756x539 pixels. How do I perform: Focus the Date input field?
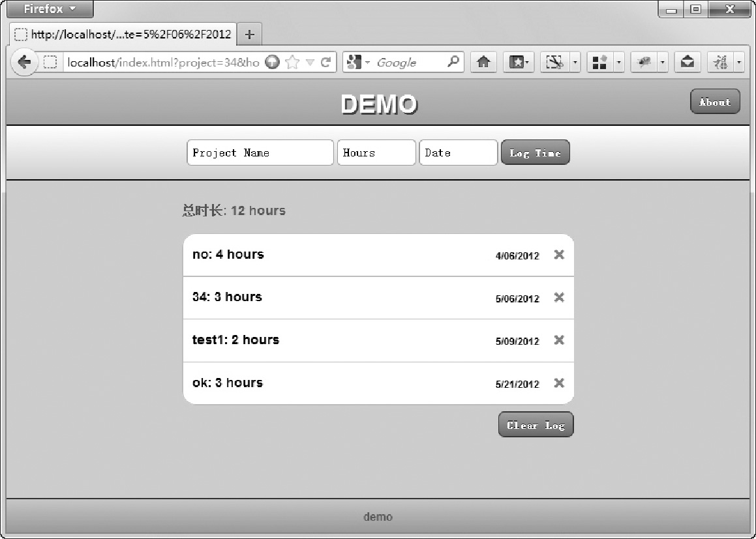point(459,153)
